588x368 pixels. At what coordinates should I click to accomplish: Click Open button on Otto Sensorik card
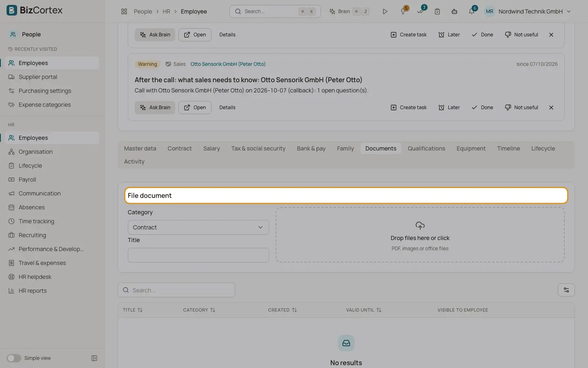click(195, 108)
